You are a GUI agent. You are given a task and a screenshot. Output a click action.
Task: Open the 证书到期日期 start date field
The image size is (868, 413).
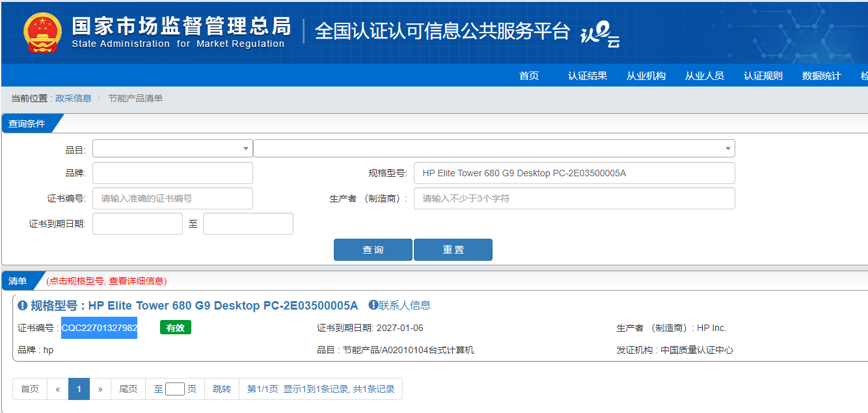point(137,224)
